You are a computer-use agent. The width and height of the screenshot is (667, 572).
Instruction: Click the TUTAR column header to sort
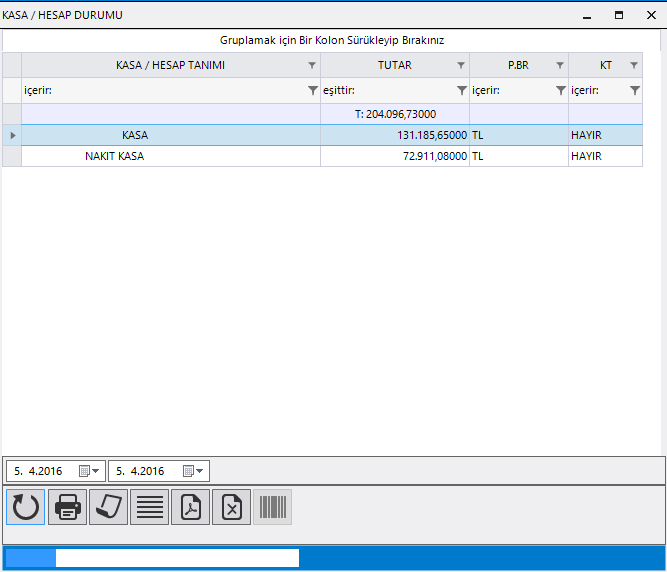click(x=394, y=65)
